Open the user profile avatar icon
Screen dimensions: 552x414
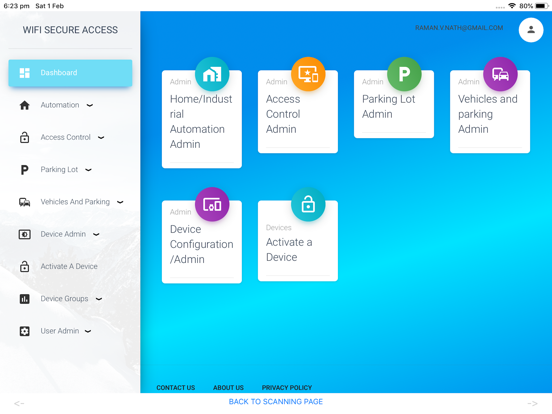(x=531, y=30)
